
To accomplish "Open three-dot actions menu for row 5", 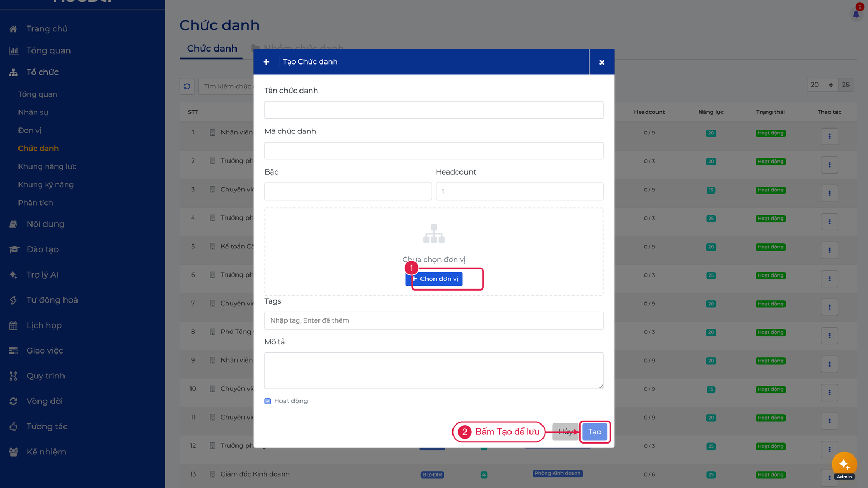I will 829,250.
